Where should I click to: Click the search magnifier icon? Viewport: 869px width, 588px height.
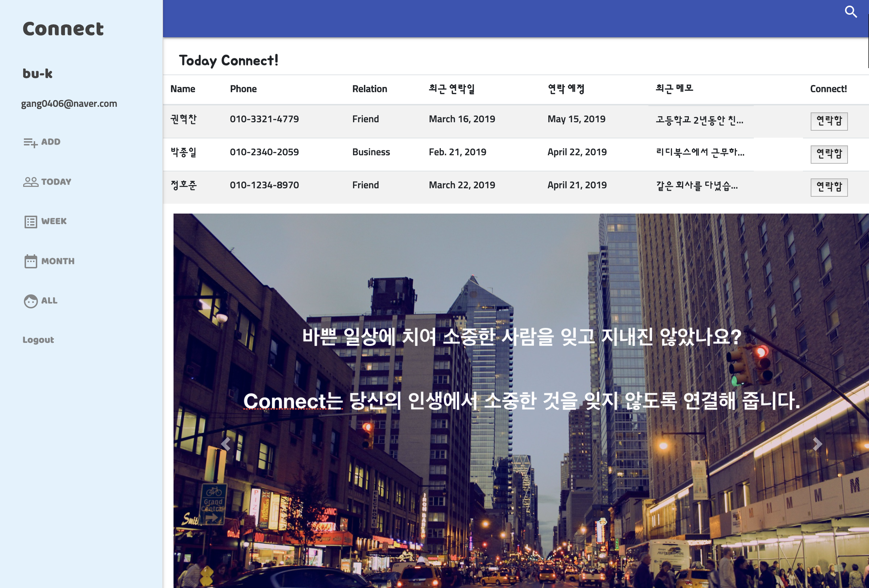pos(851,12)
